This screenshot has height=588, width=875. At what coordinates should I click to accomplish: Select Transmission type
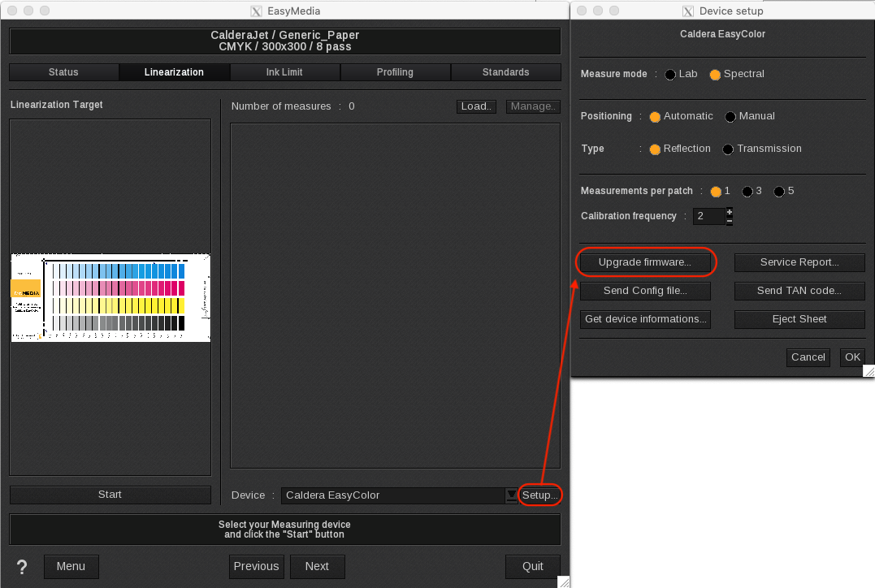coord(728,149)
